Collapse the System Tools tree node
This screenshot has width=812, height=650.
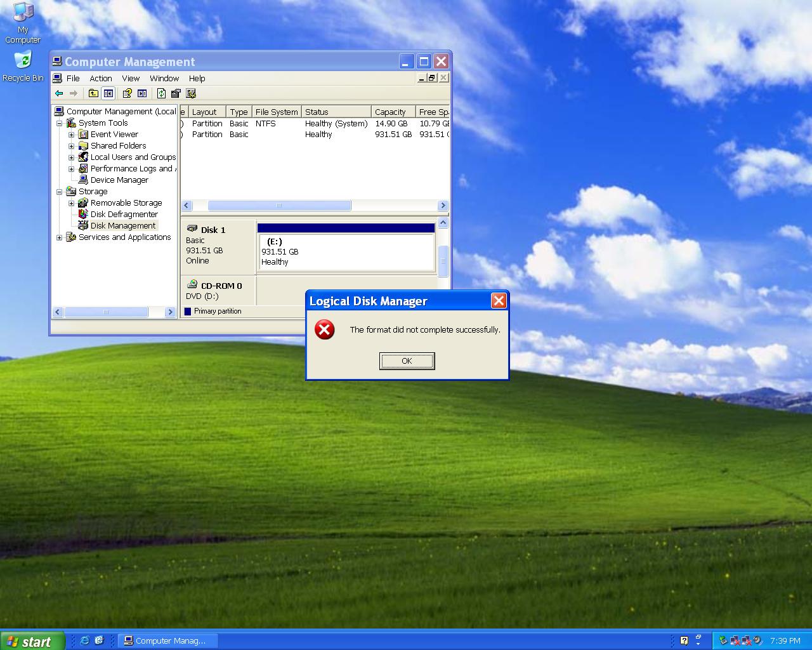point(60,123)
